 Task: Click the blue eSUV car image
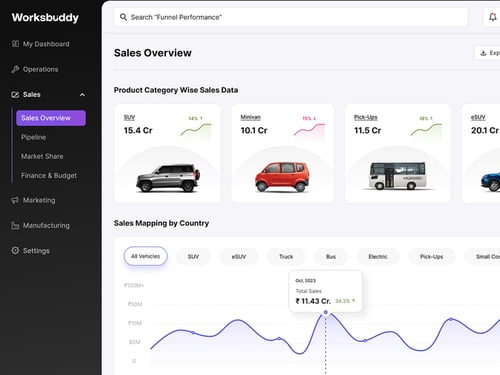click(x=490, y=182)
